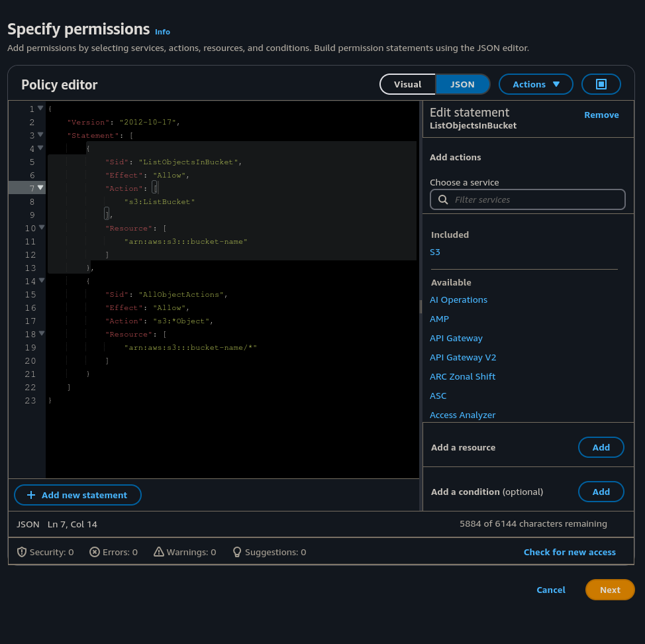Fold the Resource block at line 18
Screen dimensions: 645x644
point(40,333)
